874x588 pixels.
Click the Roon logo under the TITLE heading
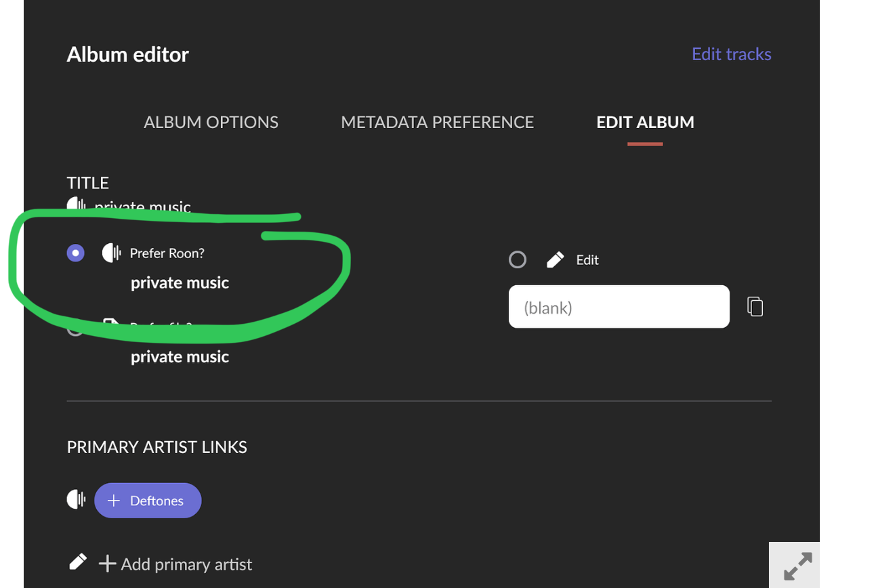[x=77, y=205]
